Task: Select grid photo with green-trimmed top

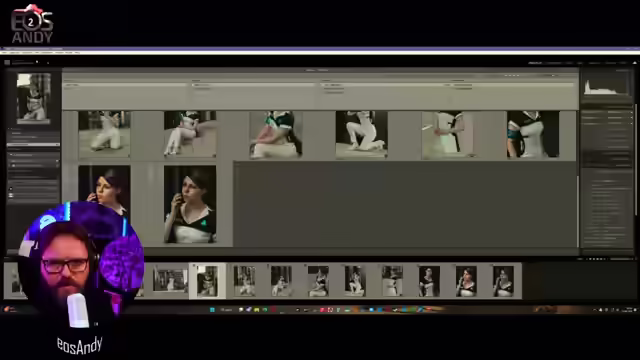Action: pos(276,134)
